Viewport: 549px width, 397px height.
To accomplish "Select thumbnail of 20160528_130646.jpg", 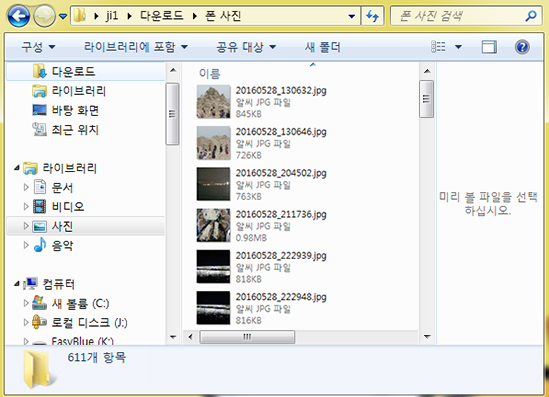I will tap(213, 143).
